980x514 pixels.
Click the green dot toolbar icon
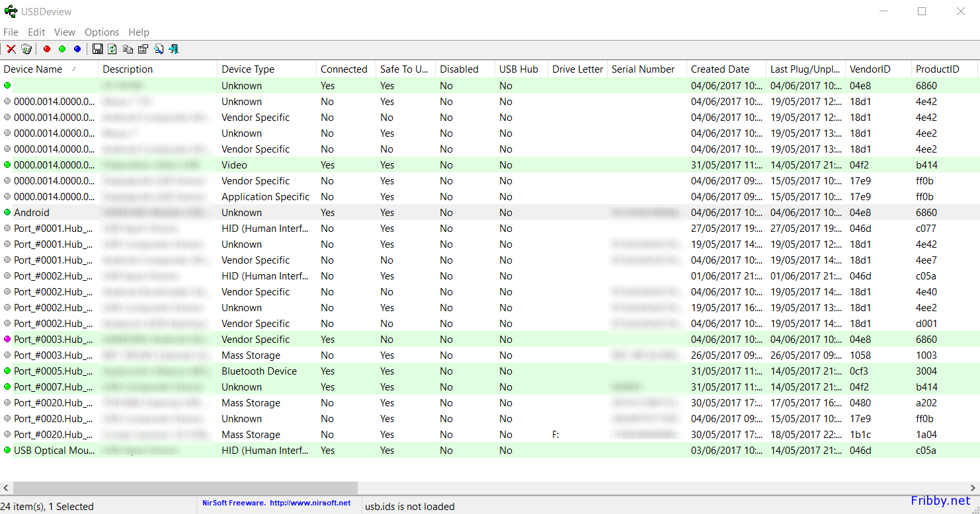62,49
